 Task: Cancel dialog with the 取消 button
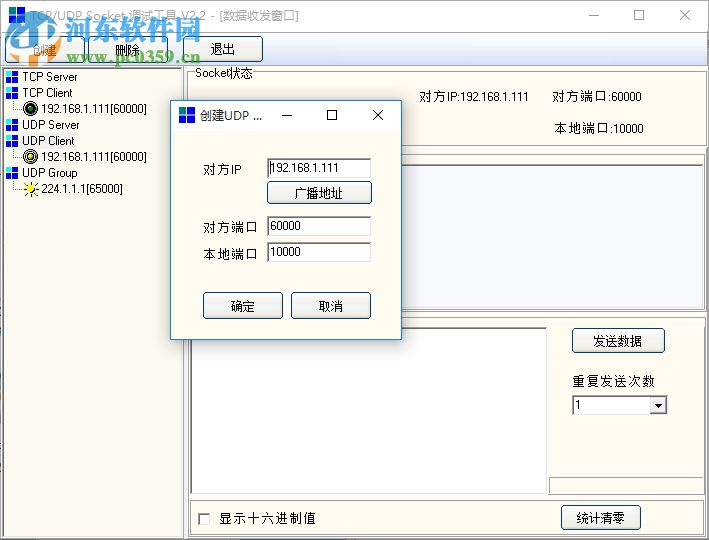click(x=331, y=306)
